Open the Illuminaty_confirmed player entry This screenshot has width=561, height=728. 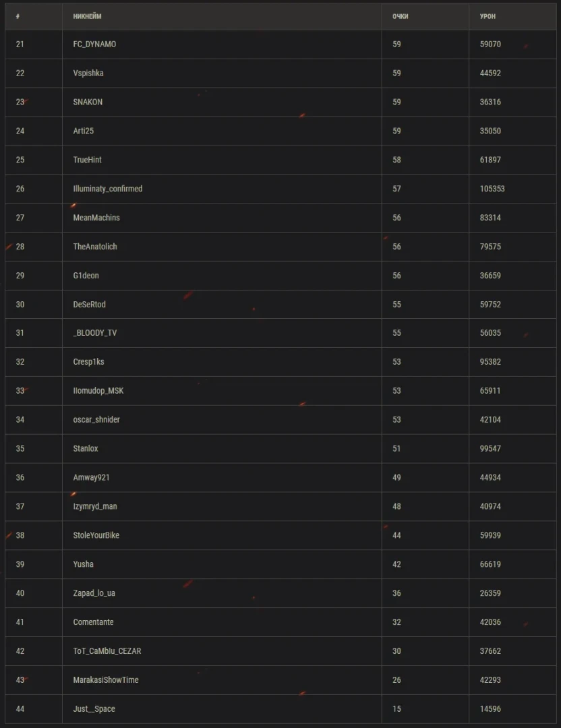click(x=108, y=189)
